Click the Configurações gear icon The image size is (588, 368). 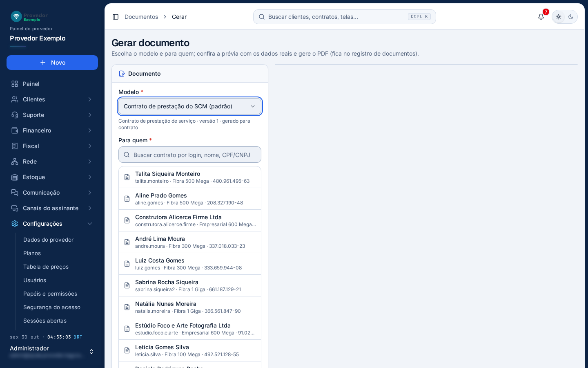(x=15, y=224)
